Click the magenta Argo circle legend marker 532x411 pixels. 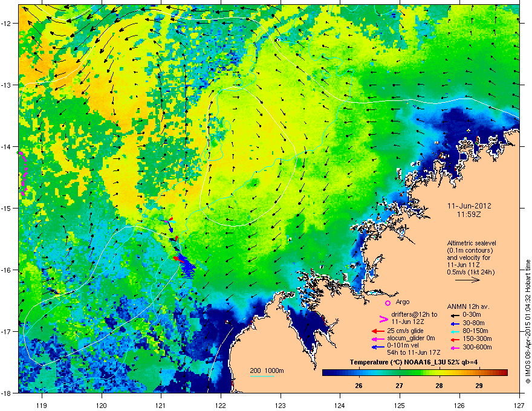(388, 303)
